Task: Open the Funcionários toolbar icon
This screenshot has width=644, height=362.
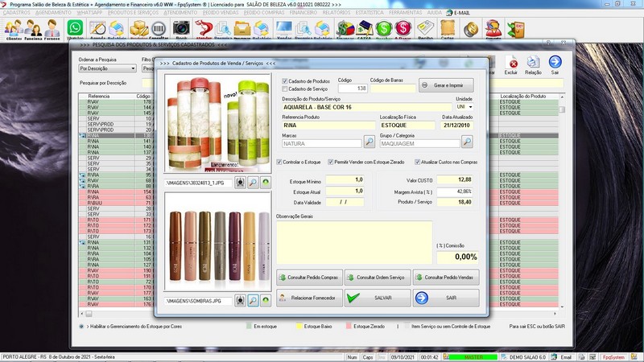Action: pyautogui.click(x=33, y=29)
